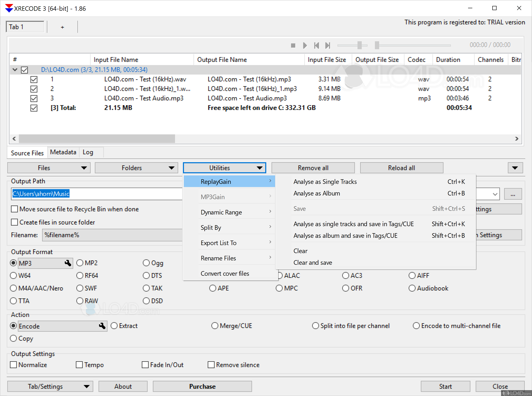The image size is (532, 396).
Task: Click the Filename pattern input field
Action: tap(112, 235)
